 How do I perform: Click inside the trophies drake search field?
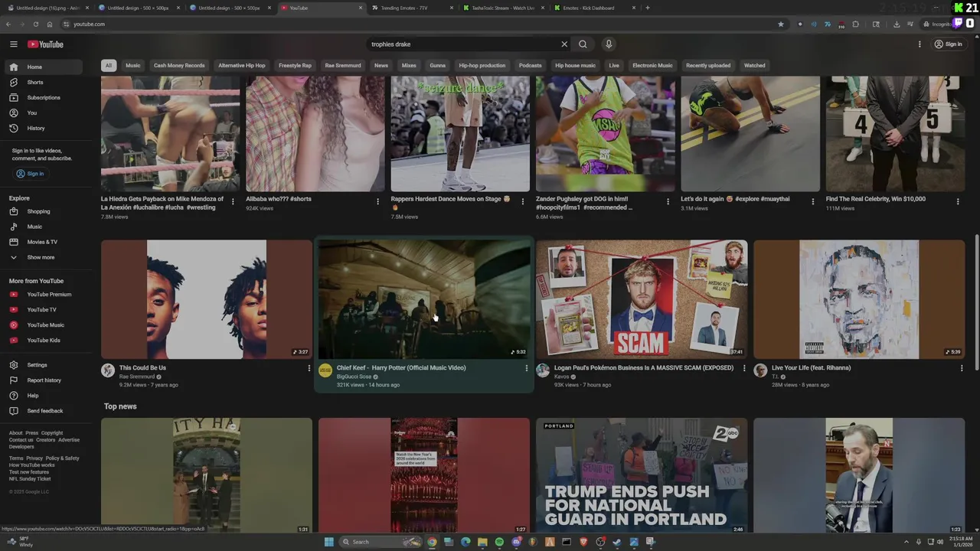point(462,44)
